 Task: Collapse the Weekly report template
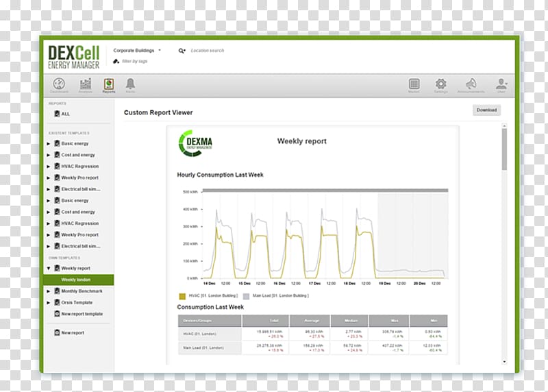[49, 269]
